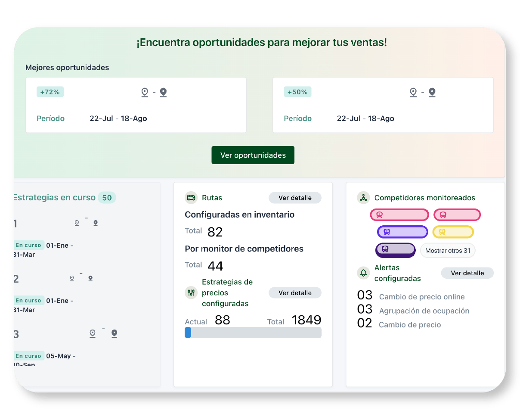Click the Alertas configuradas bell icon

coord(364,273)
